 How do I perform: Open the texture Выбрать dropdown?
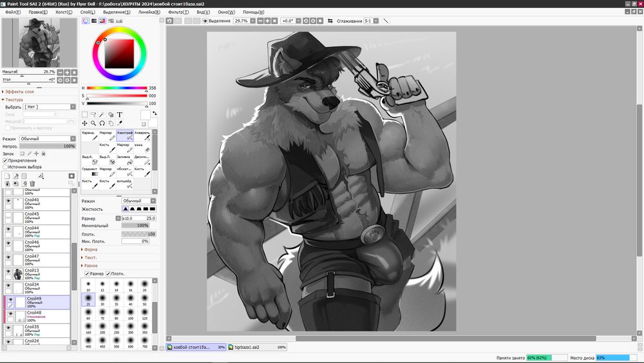50,107
